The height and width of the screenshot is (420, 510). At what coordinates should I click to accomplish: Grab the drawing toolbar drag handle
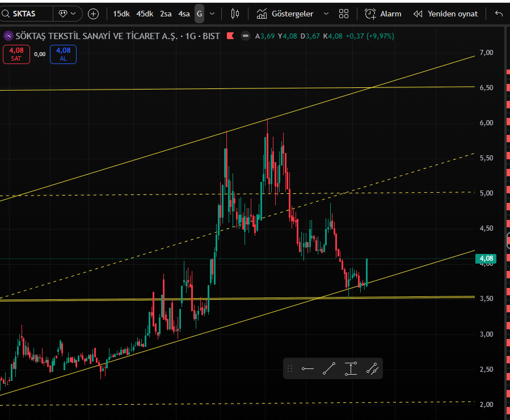[x=290, y=368]
